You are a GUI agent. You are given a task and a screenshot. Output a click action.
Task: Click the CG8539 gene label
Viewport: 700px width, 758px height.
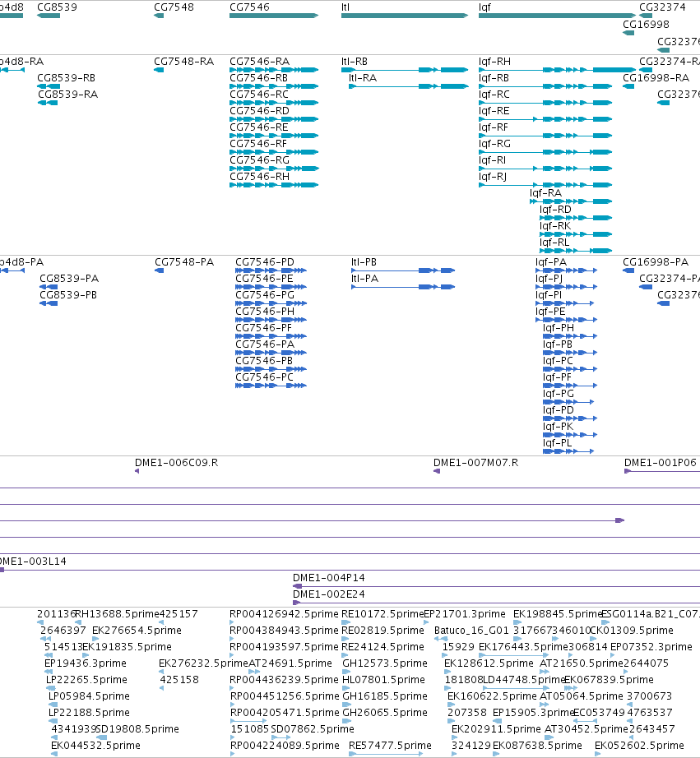57,7
